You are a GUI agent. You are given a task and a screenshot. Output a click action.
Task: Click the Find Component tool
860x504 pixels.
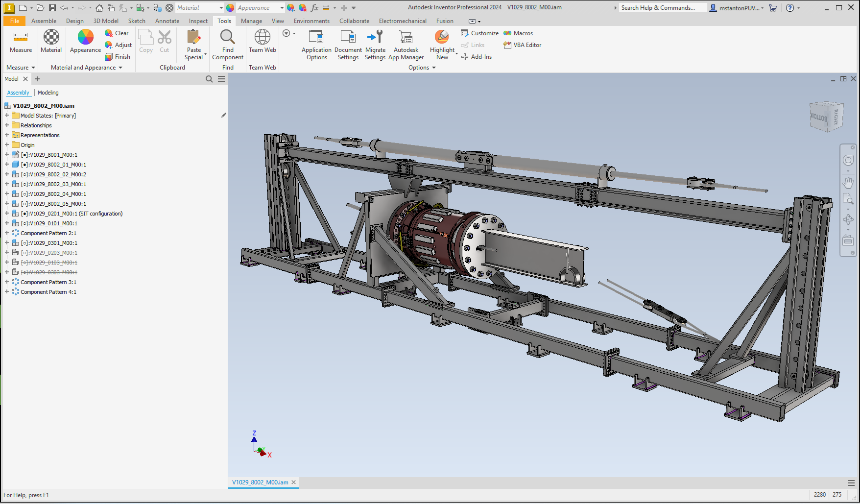pyautogui.click(x=228, y=45)
